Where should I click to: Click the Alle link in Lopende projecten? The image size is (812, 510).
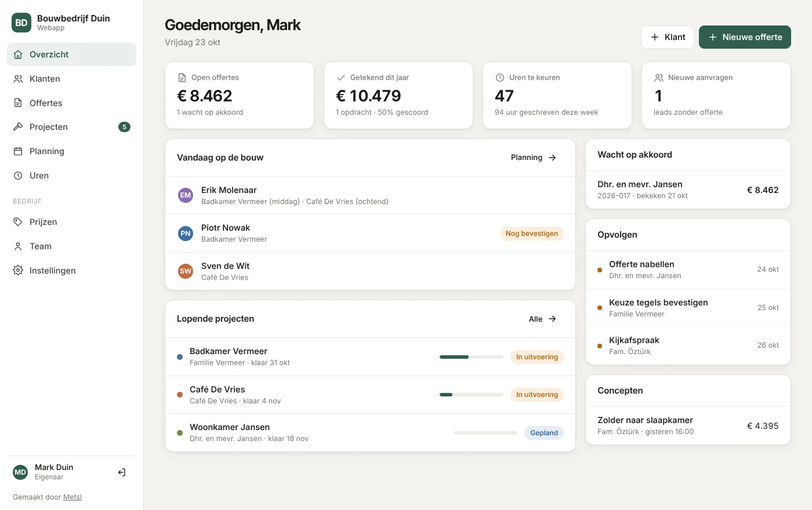tap(542, 319)
